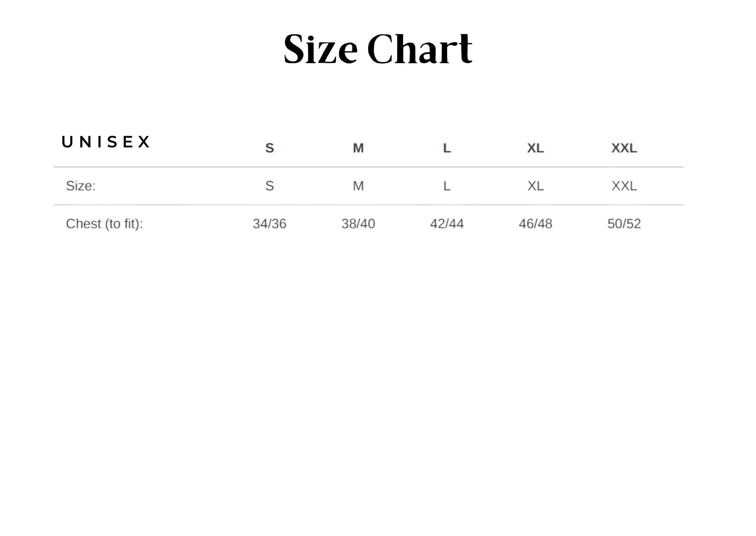
Task: Select the bold XXL column header
Action: click(624, 148)
